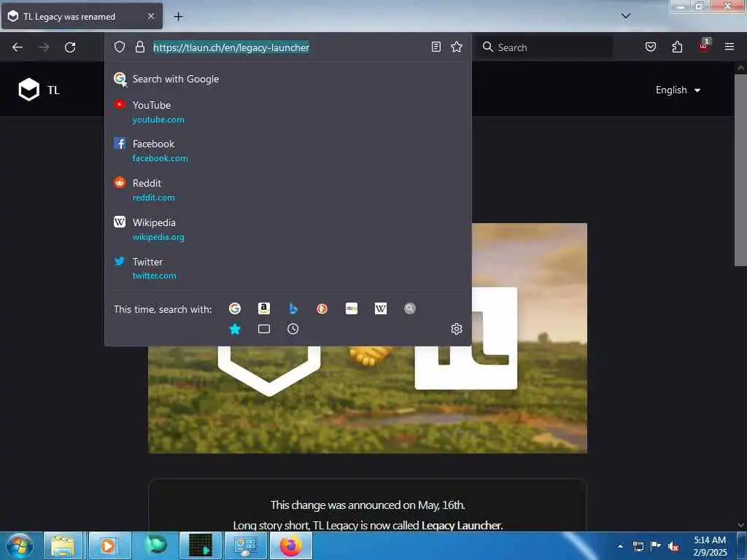
Task: Bookmark this page with the star
Action: [x=457, y=47]
